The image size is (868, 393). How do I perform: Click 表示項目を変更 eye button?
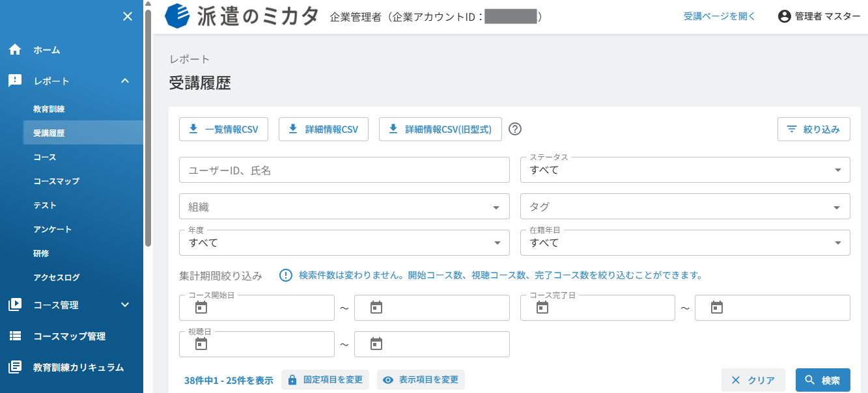pyautogui.click(x=421, y=380)
